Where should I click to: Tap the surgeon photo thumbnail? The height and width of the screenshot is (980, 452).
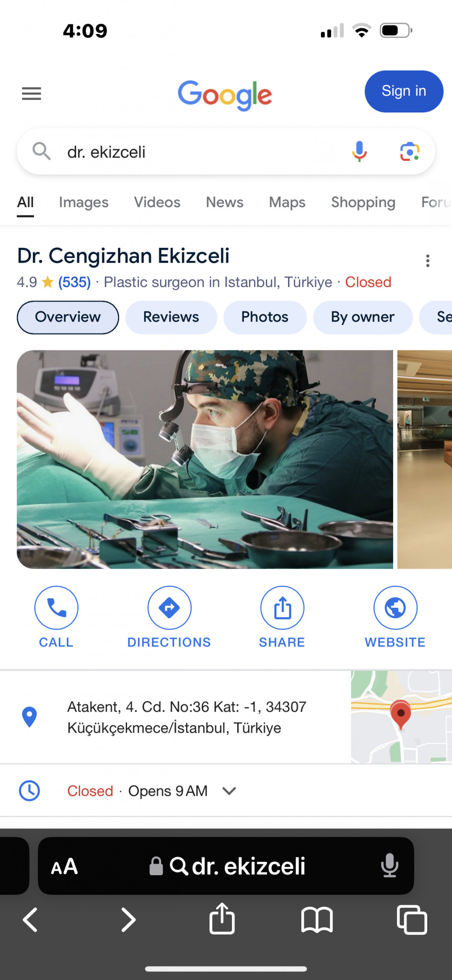205,459
